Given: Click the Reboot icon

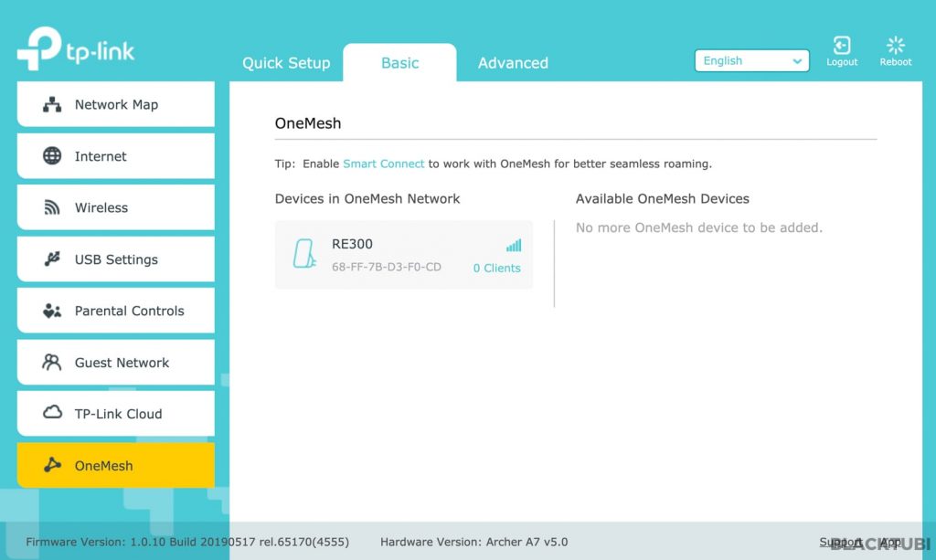Looking at the screenshot, I should click(x=896, y=46).
